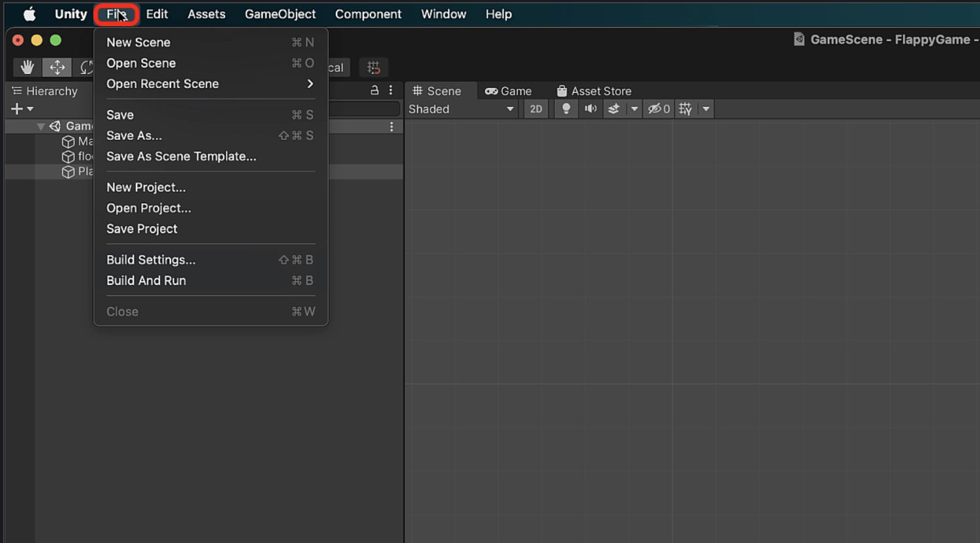Toggle scene effects (skybox, fog) icon
The image size is (980, 543).
(x=613, y=109)
